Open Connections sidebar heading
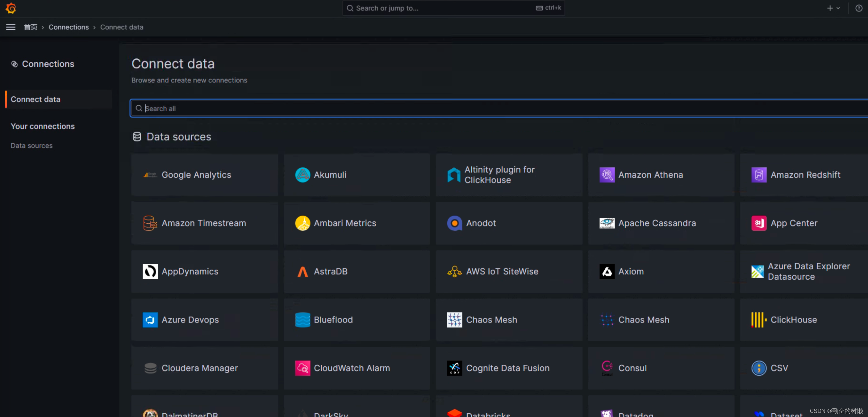 [x=48, y=64]
